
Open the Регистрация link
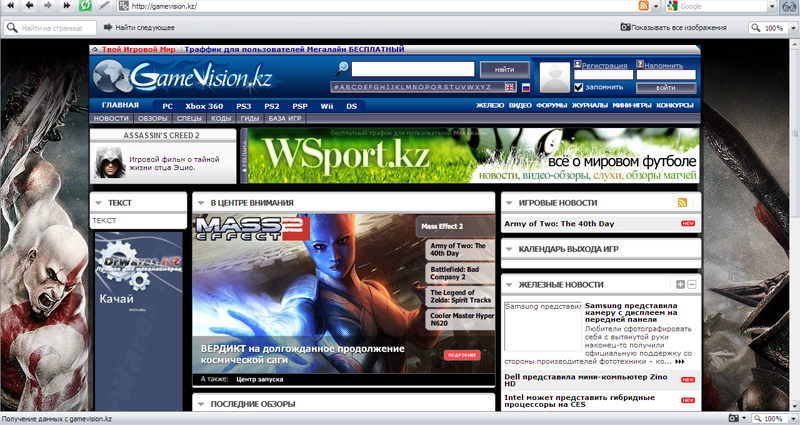pyautogui.click(x=605, y=65)
